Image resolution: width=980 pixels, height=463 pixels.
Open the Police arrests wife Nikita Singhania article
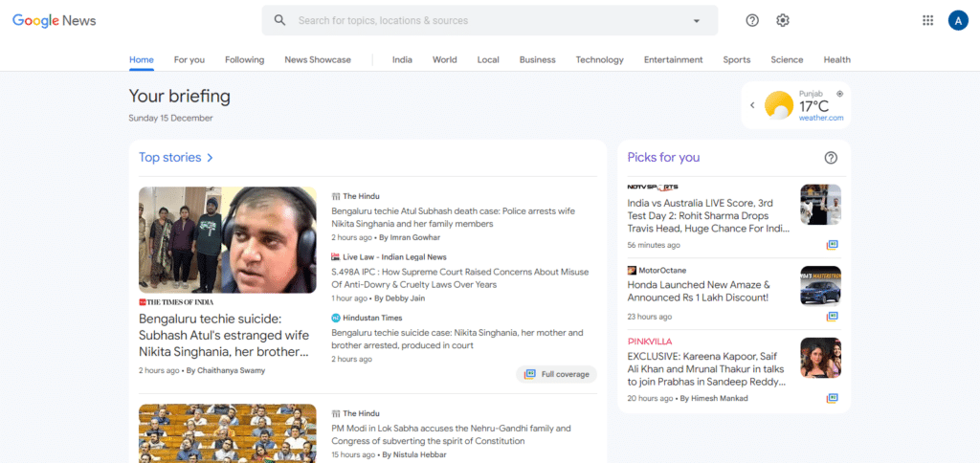point(453,217)
